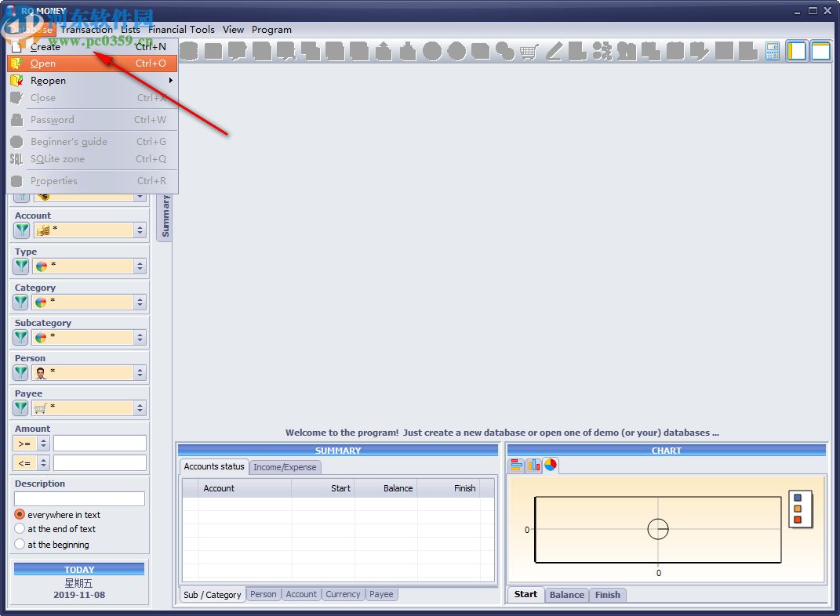The height and width of the screenshot is (616, 840).
Task: Select the Sub / Category bottom tab
Action: coord(212,595)
